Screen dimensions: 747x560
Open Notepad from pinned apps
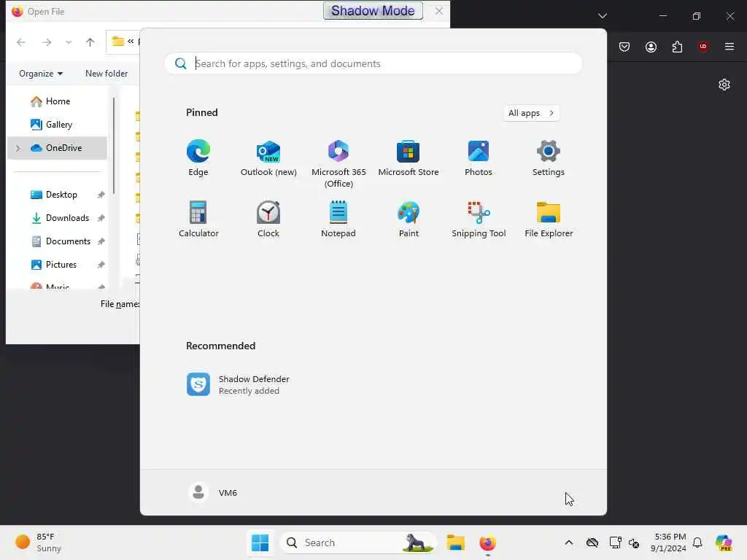point(338,219)
